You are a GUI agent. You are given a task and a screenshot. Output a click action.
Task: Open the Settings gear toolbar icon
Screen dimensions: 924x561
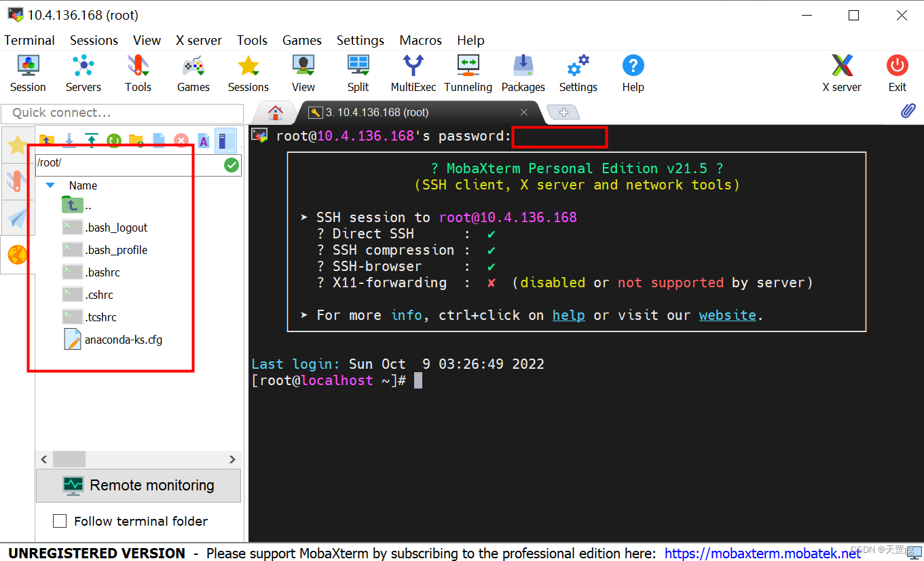click(578, 73)
